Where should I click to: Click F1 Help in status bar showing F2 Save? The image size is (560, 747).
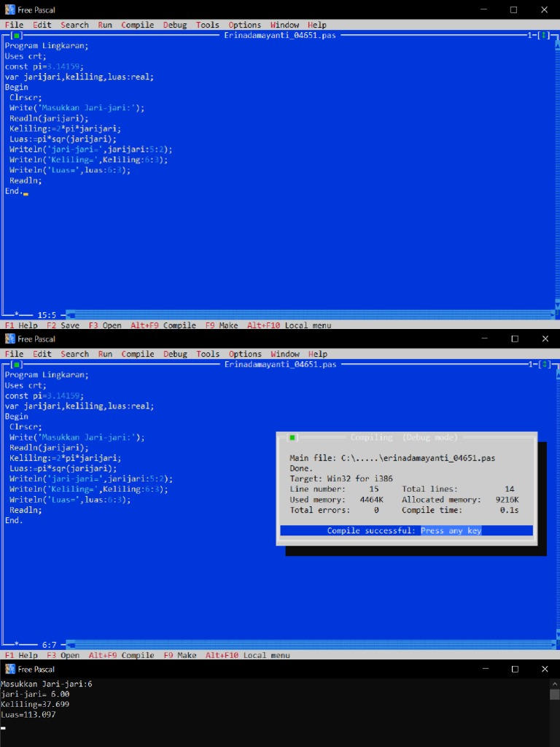pyautogui.click(x=21, y=325)
